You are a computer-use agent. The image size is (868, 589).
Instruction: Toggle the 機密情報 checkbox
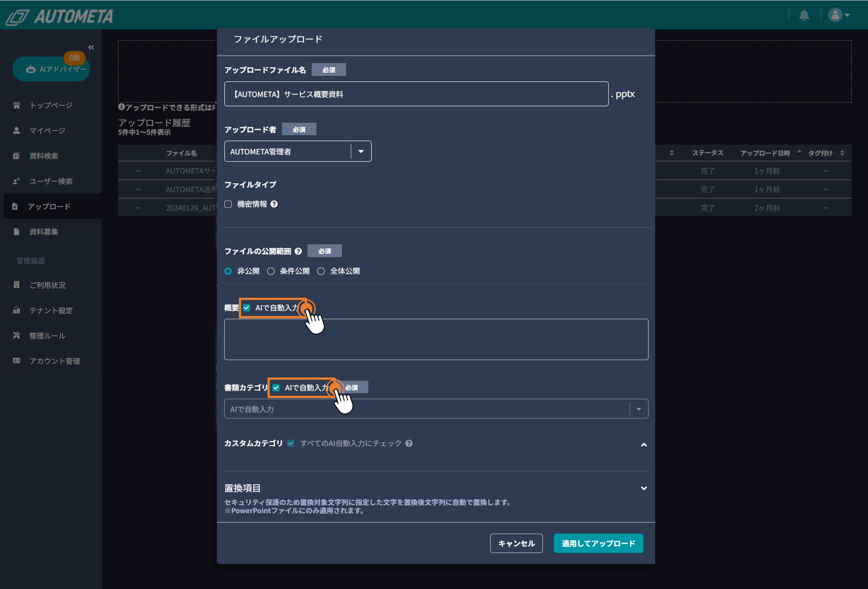pyautogui.click(x=228, y=204)
